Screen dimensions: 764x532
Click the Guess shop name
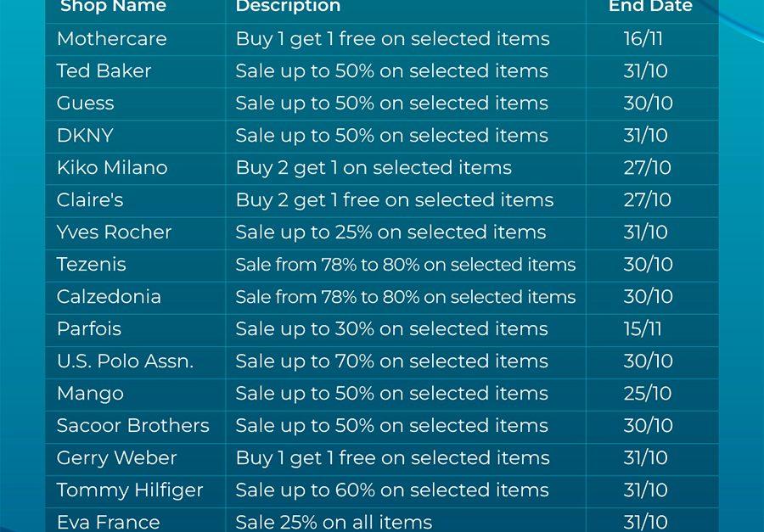coord(85,104)
